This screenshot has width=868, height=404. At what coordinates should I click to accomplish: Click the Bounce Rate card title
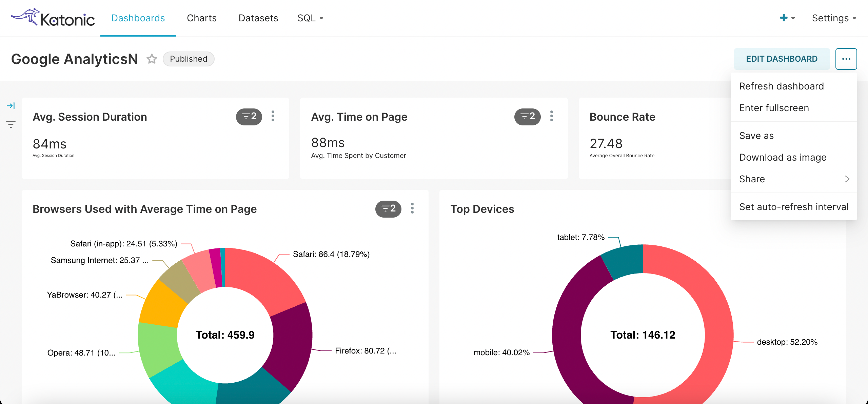click(623, 117)
